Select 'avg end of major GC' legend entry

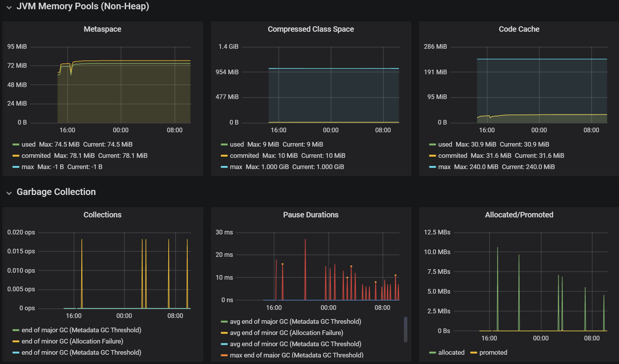click(x=295, y=321)
